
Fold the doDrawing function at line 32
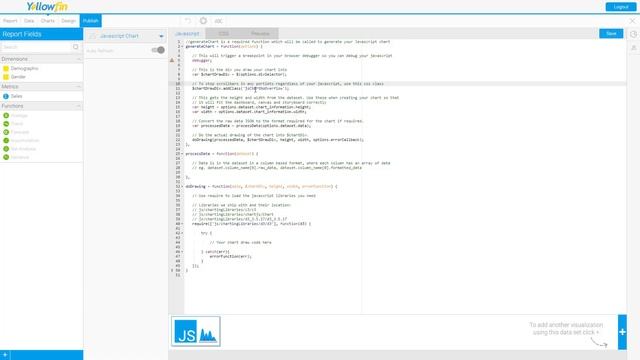182,187
